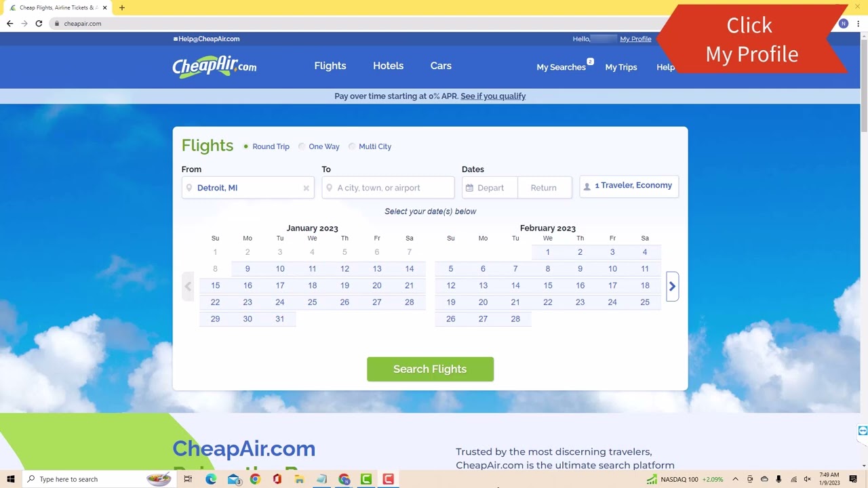868x488 pixels.
Task: Select Round Trip option
Action: (267, 146)
